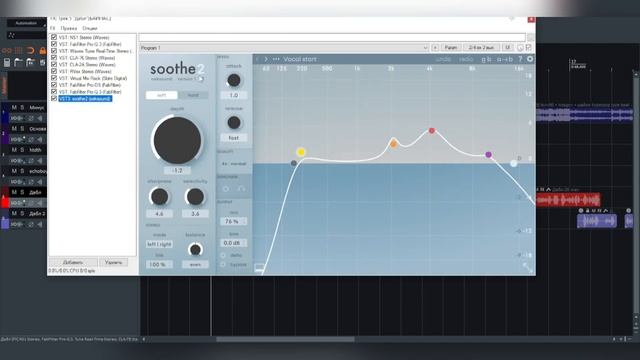Click the Добавить button
The height and width of the screenshot is (360, 640).
(73, 262)
